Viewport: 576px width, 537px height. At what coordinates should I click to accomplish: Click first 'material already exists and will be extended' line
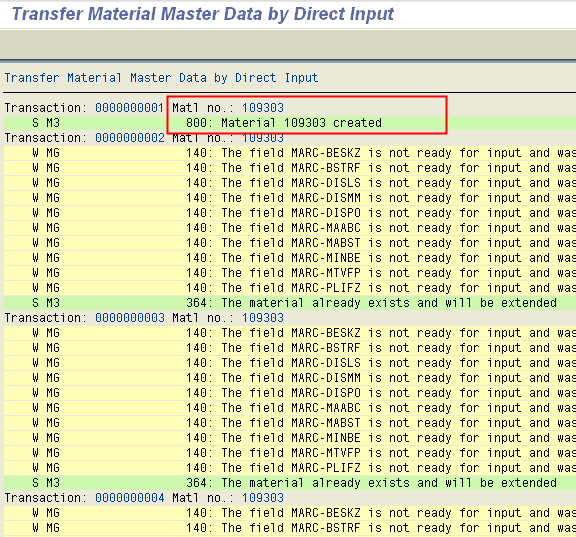click(290, 303)
